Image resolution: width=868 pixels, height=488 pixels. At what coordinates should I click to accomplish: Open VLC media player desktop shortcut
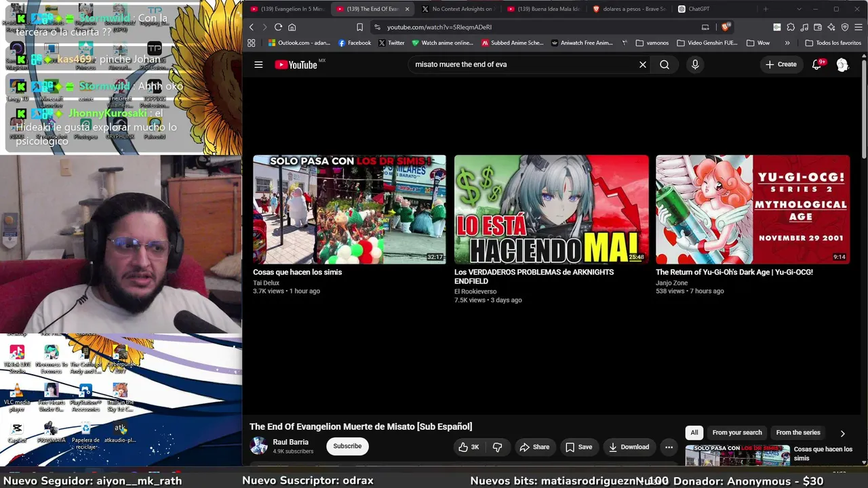coord(17,397)
